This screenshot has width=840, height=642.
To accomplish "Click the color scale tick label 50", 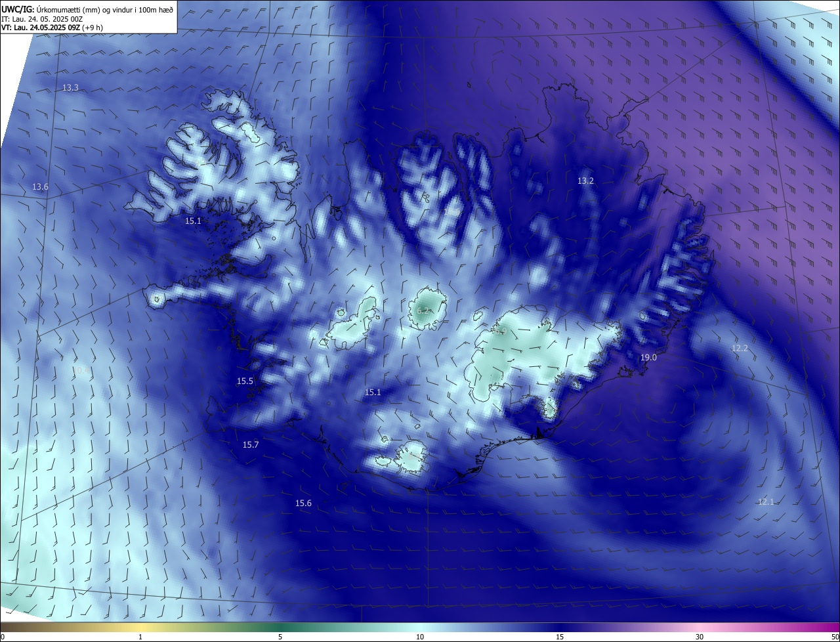I will 835,637.
